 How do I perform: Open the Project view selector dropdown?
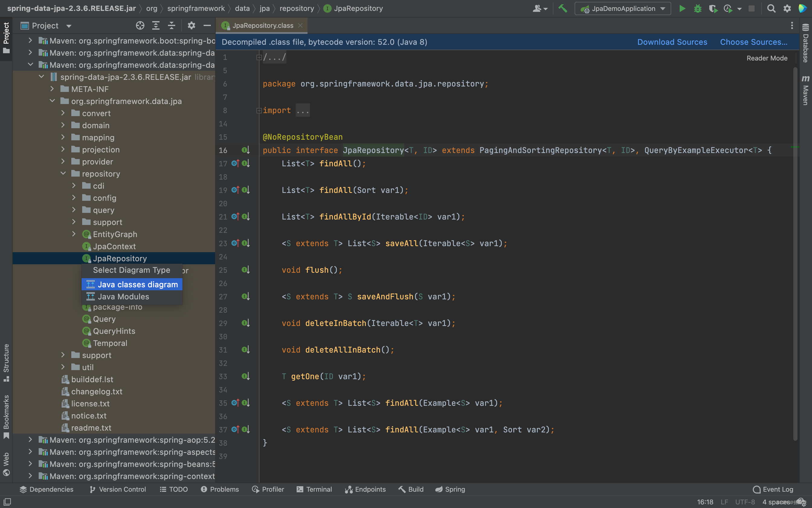(x=46, y=25)
